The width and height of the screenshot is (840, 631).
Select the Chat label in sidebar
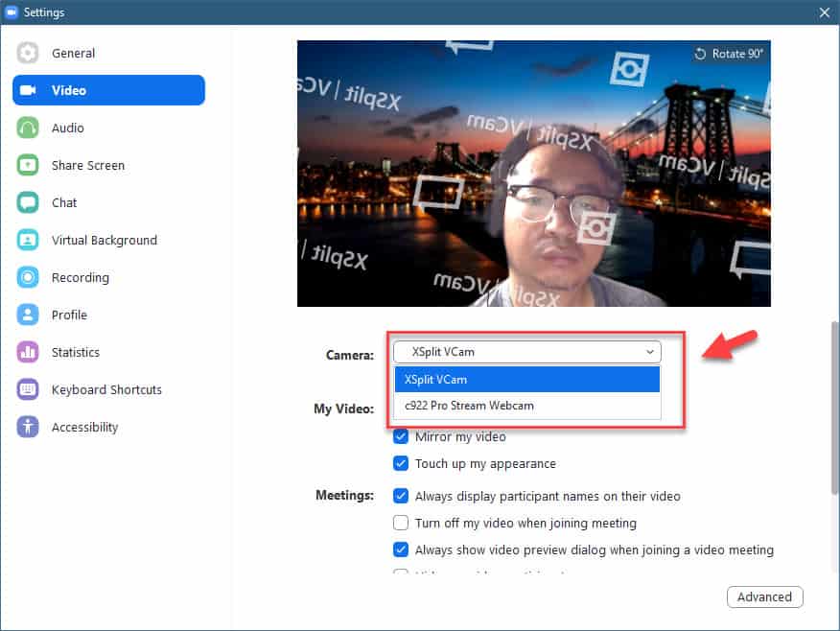click(64, 202)
